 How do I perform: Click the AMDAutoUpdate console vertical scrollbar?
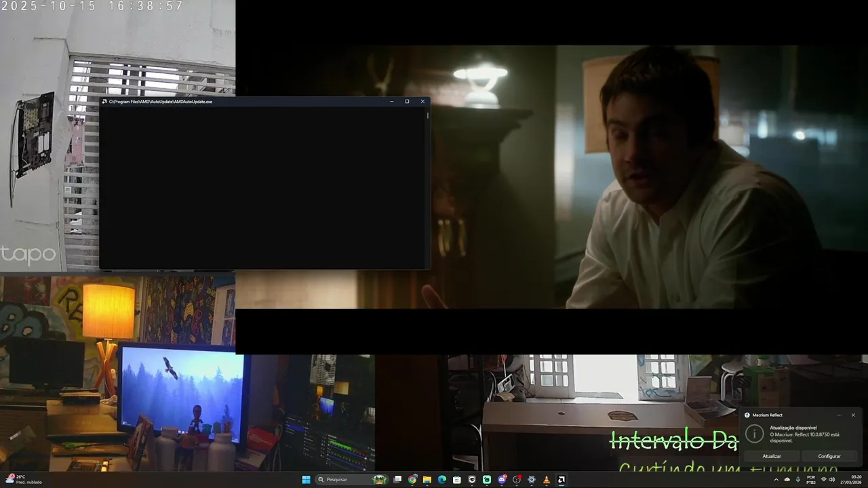pyautogui.click(x=427, y=188)
